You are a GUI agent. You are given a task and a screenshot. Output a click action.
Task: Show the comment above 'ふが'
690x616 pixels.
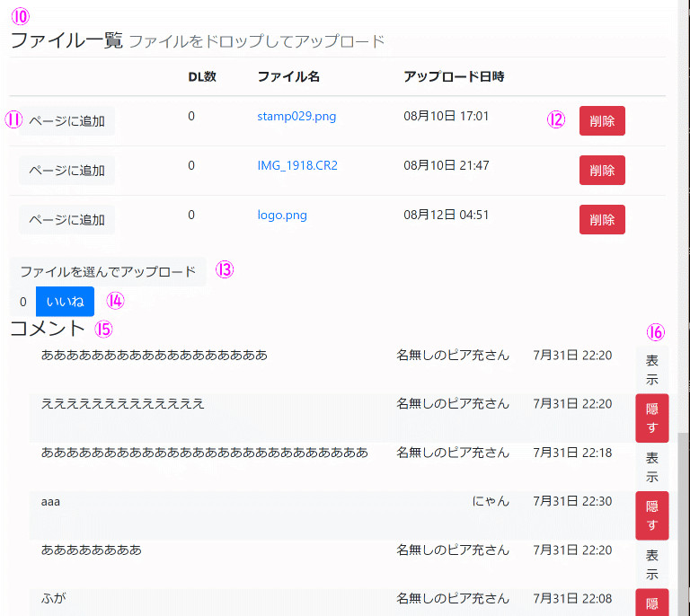tap(652, 565)
